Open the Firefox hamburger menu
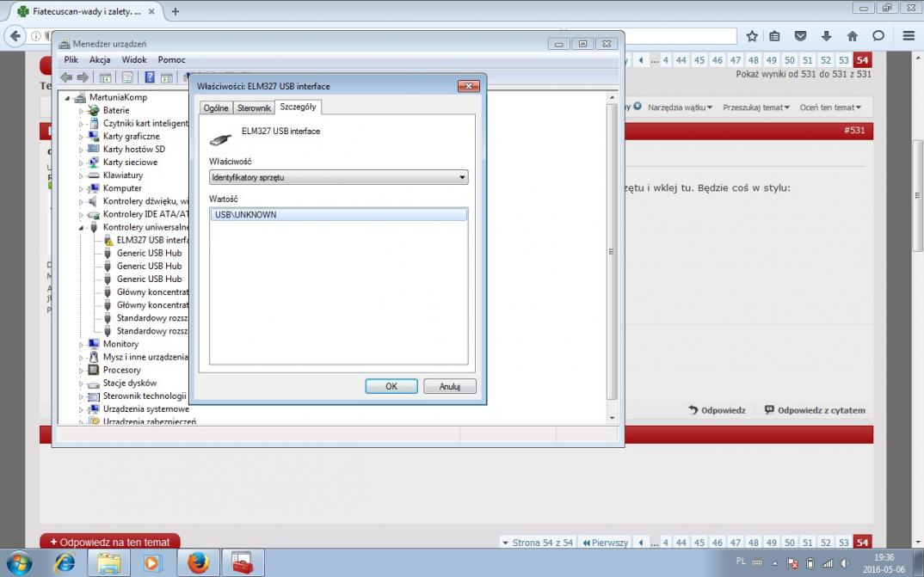Screen dimensions: 924x577 tap(909, 36)
